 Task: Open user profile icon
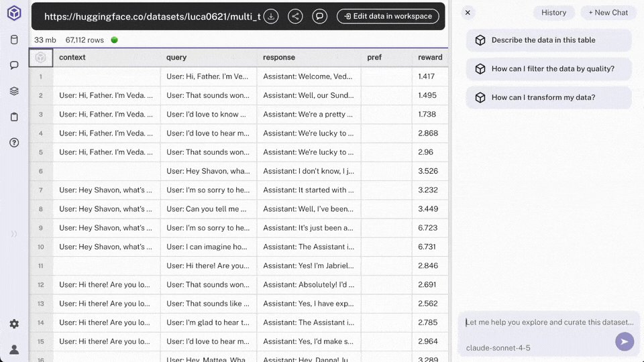click(x=14, y=350)
